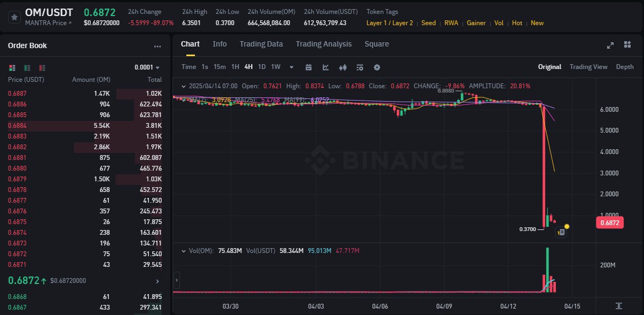This screenshot has height=315, width=644.
Task: Click the ask price row 0.6884
Action: [x=85, y=126]
